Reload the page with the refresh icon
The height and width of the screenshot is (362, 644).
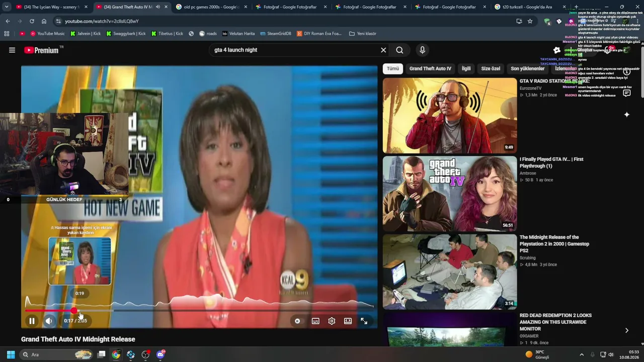pyautogui.click(x=32, y=21)
